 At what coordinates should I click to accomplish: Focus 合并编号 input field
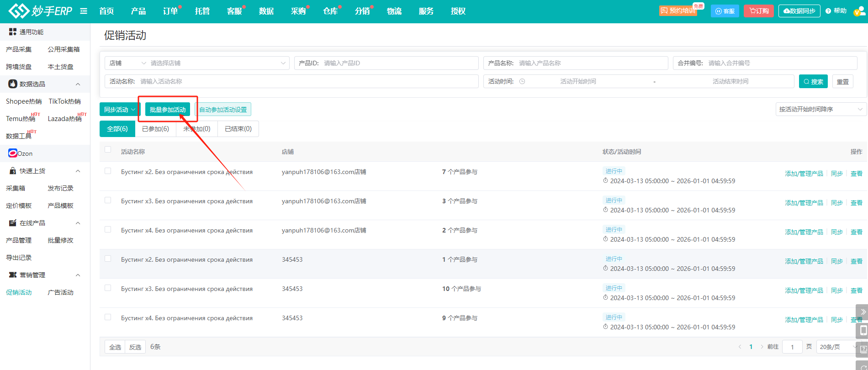coord(765,63)
